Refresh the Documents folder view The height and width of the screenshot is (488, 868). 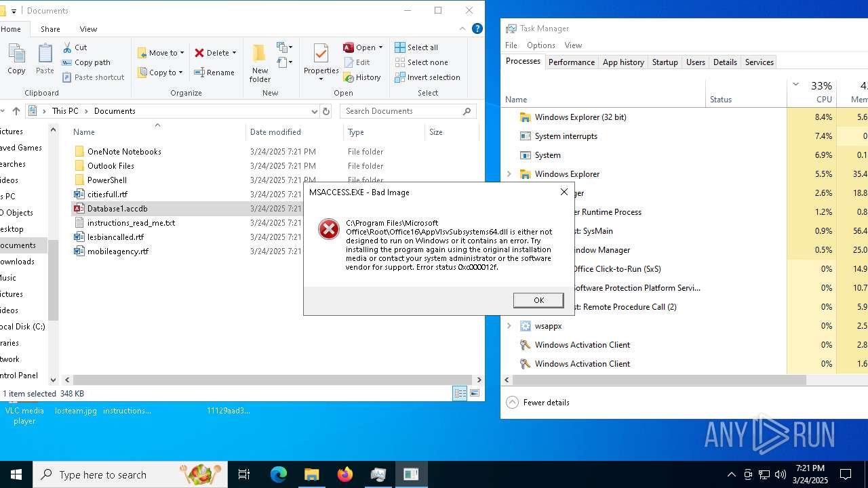(x=326, y=111)
